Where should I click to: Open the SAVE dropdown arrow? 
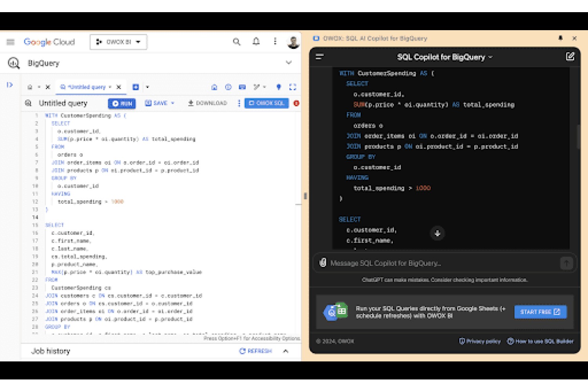coord(172,103)
